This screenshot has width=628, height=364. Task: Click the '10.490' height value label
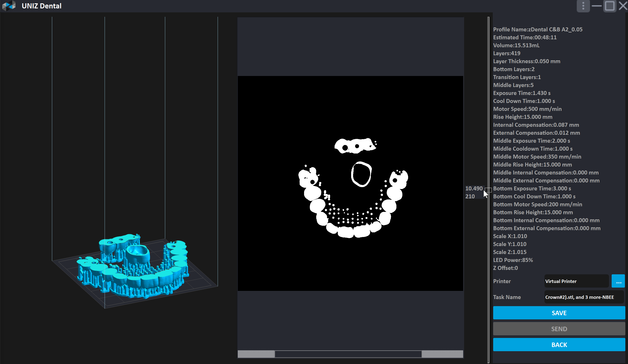pos(474,189)
